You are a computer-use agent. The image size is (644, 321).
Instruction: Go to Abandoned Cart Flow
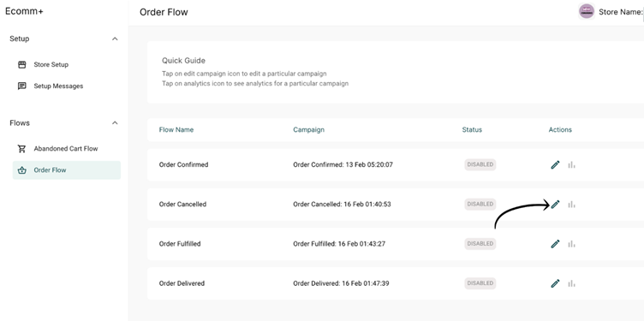pos(67,149)
